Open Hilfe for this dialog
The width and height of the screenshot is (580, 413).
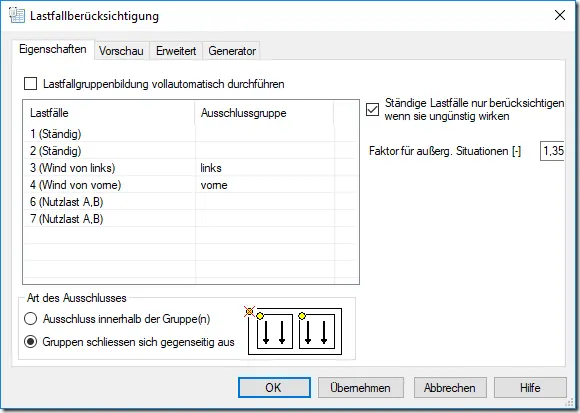tap(530, 387)
